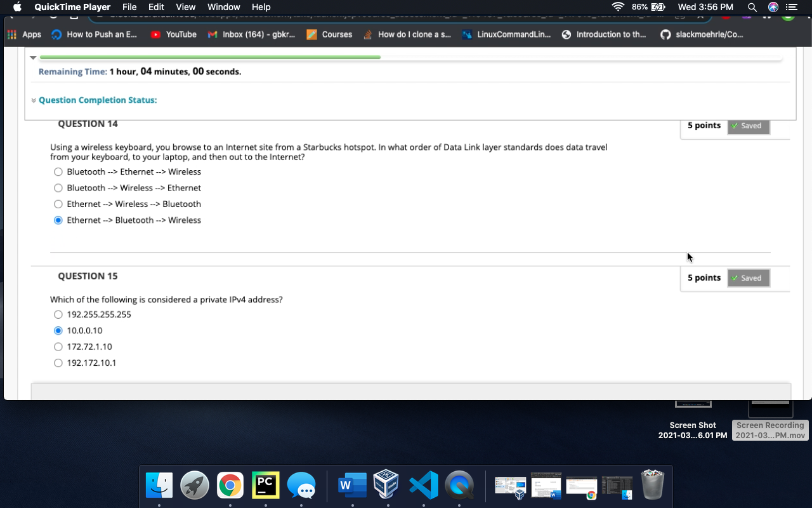Image resolution: width=812 pixels, height=508 pixels.
Task: Click the Wi-Fi status icon
Action: point(617,7)
